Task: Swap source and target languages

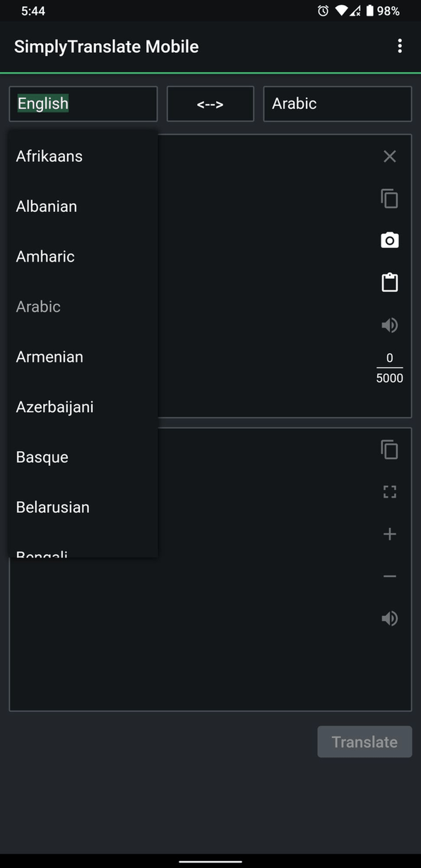Action: pyautogui.click(x=210, y=103)
